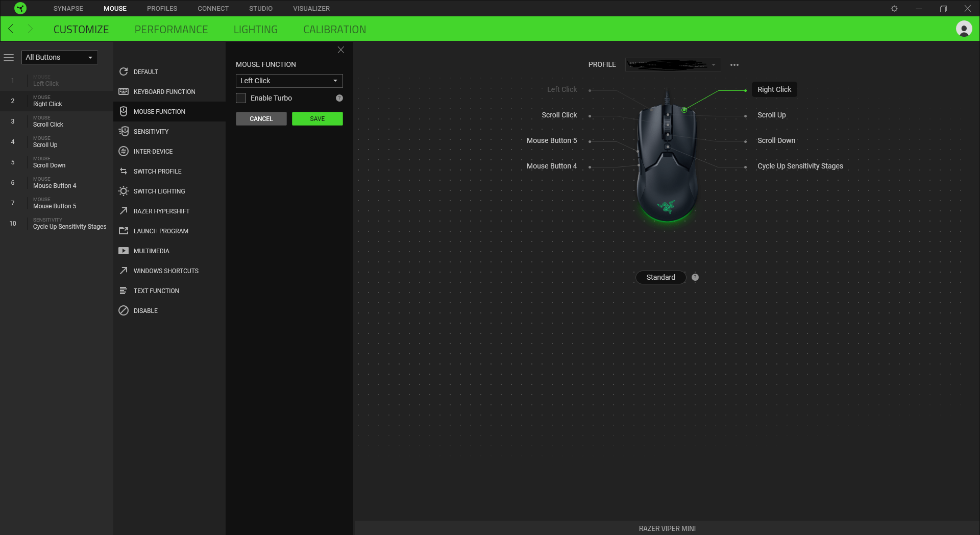The width and height of the screenshot is (980, 535).
Task: Click the Inter-Device icon
Action: [x=124, y=151]
